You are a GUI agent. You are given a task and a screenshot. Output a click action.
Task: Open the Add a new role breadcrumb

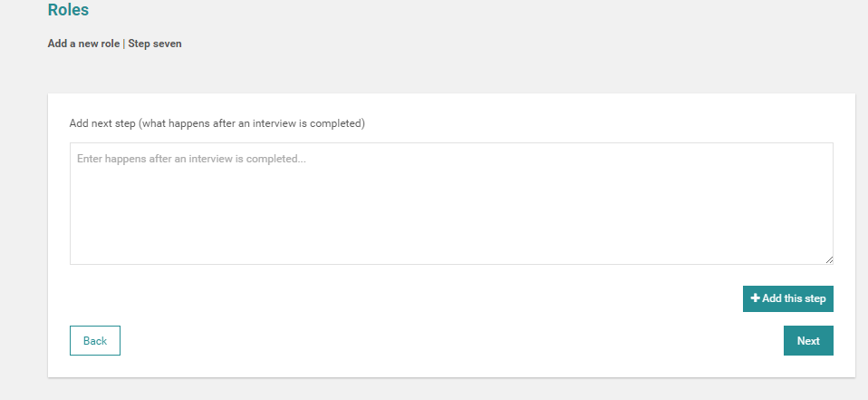[83, 44]
